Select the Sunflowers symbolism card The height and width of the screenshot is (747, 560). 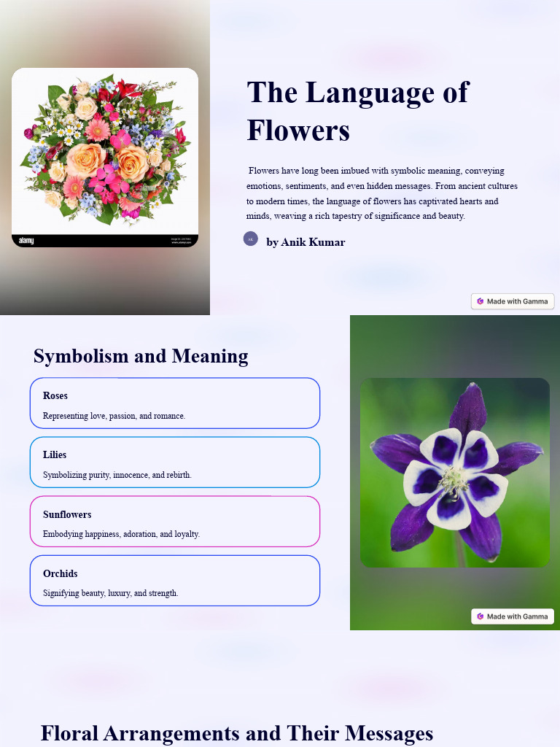175,521
